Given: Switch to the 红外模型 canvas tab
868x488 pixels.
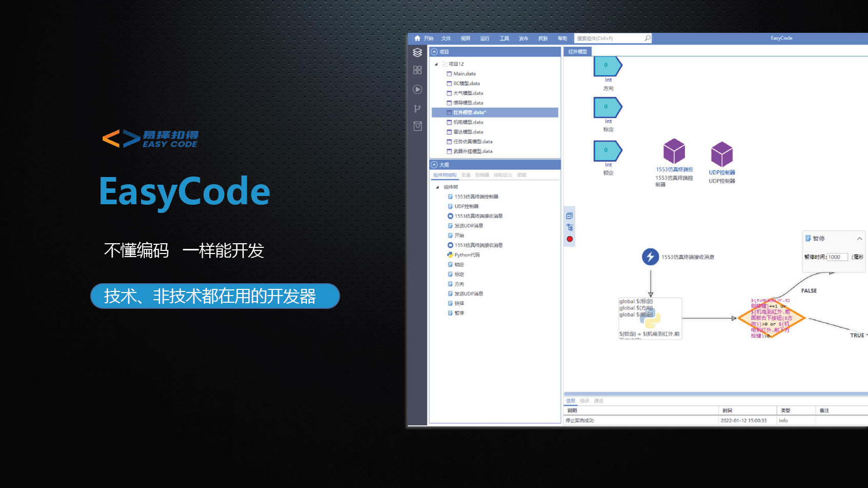Looking at the screenshot, I should coord(578,52).
